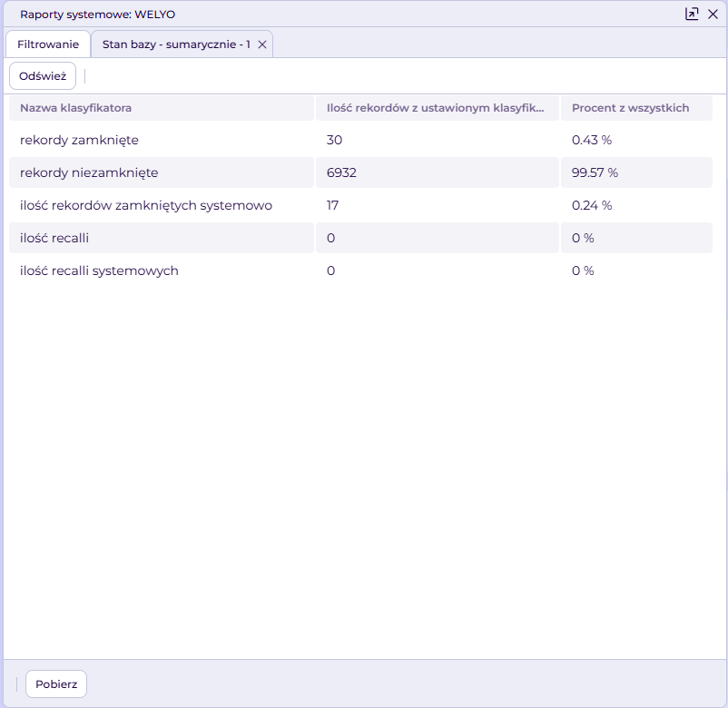
Task: Select the 'rekordy zamknięte' row label
Action: 79,140
